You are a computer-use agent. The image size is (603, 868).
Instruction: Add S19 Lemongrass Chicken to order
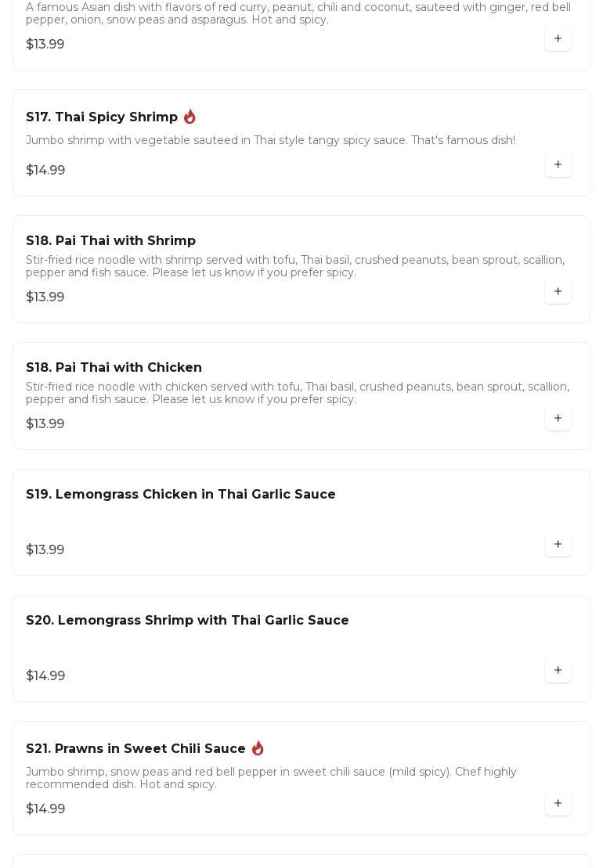point(558,545)
